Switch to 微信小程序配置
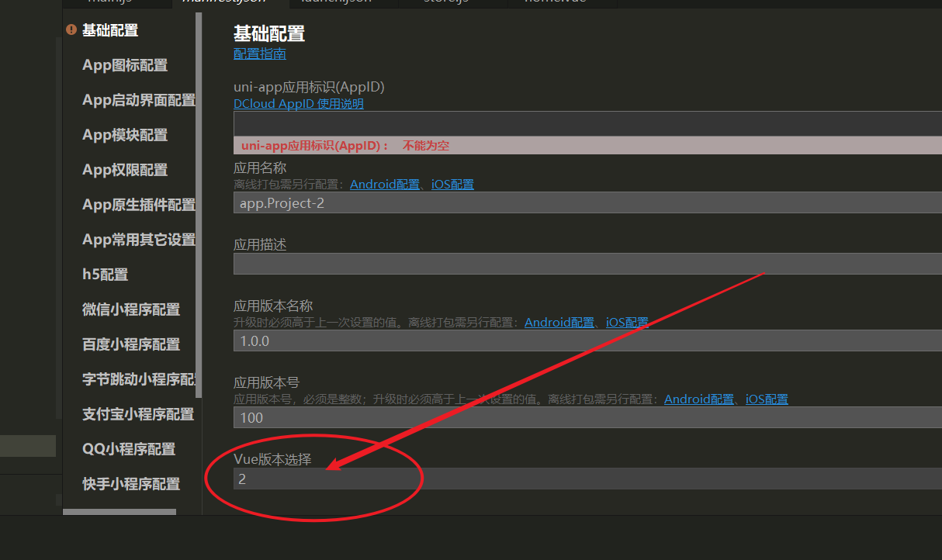 (131, 309)
